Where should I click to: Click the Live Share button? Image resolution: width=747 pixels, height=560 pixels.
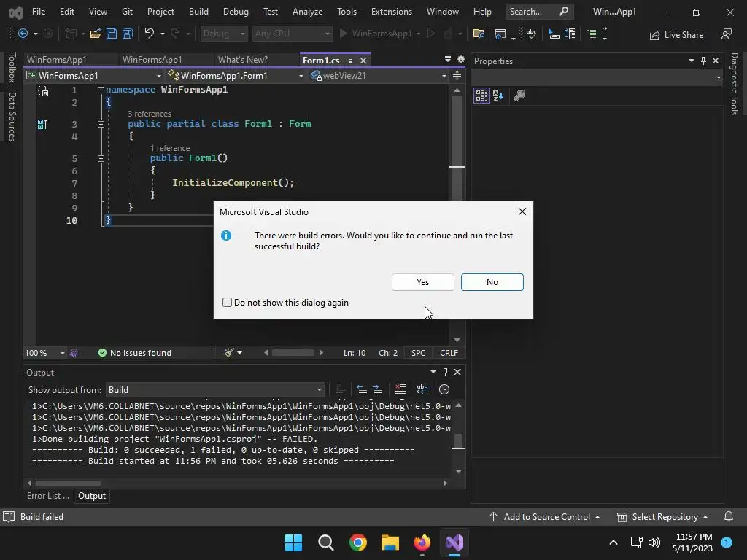coord(676,35)
